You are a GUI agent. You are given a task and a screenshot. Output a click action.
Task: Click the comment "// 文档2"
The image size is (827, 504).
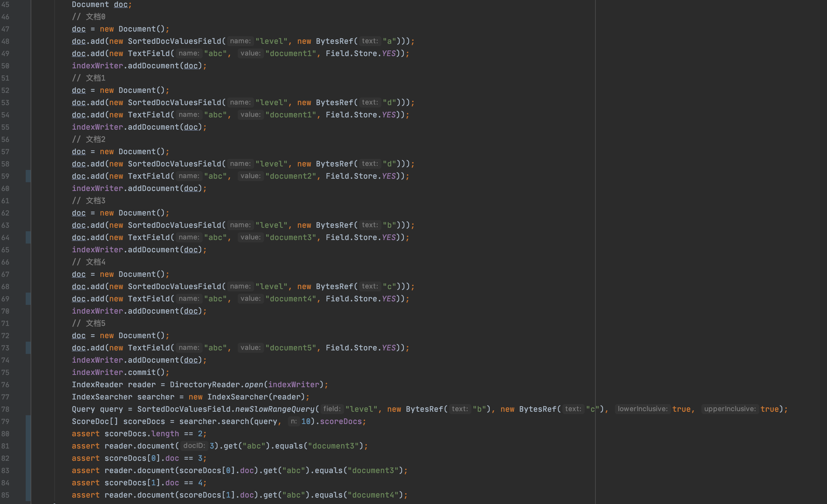coord(88,139)
